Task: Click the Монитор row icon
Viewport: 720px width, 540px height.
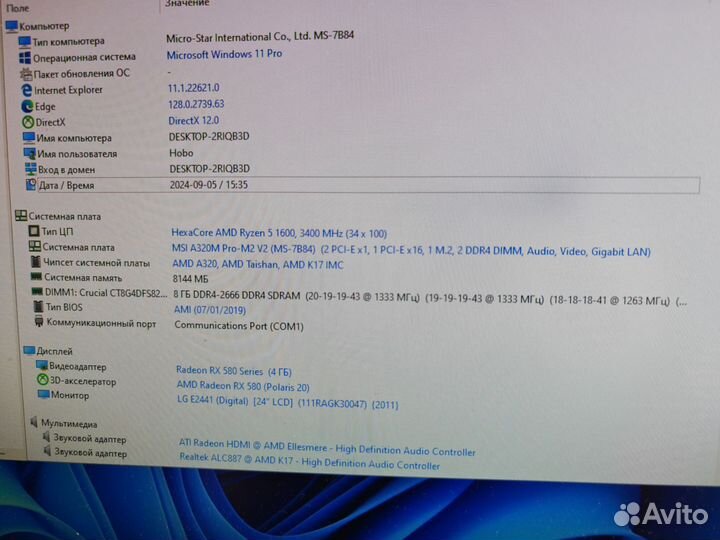Action: click(x=44, y=394)
